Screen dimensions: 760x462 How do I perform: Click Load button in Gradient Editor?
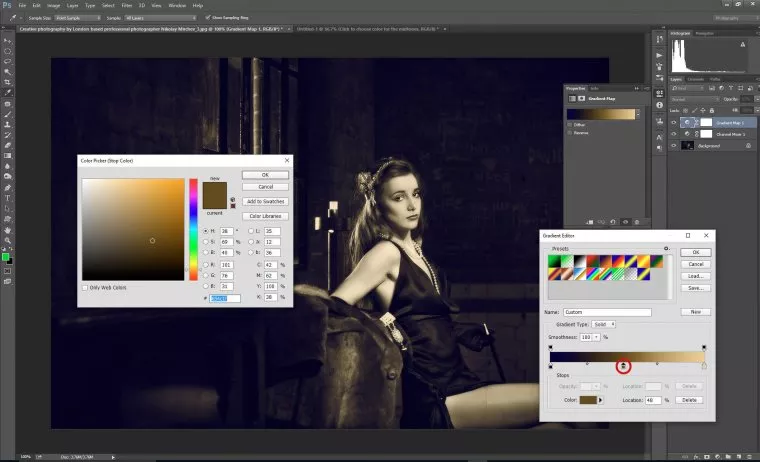[696, 276]
